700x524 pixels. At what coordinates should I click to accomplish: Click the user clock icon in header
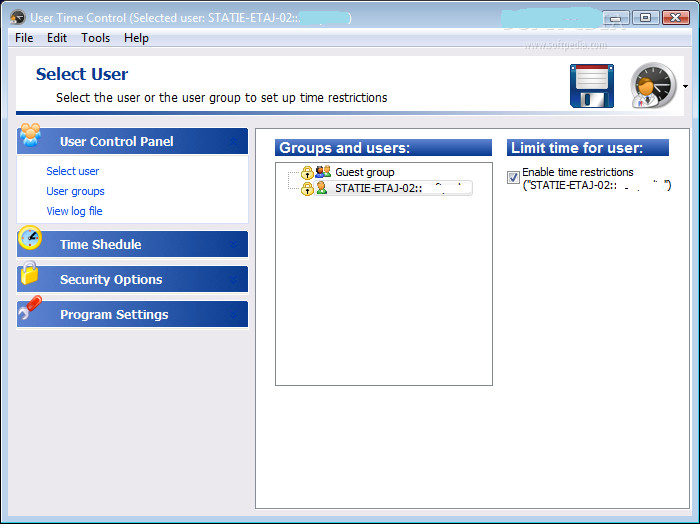[x=654, y=85]
